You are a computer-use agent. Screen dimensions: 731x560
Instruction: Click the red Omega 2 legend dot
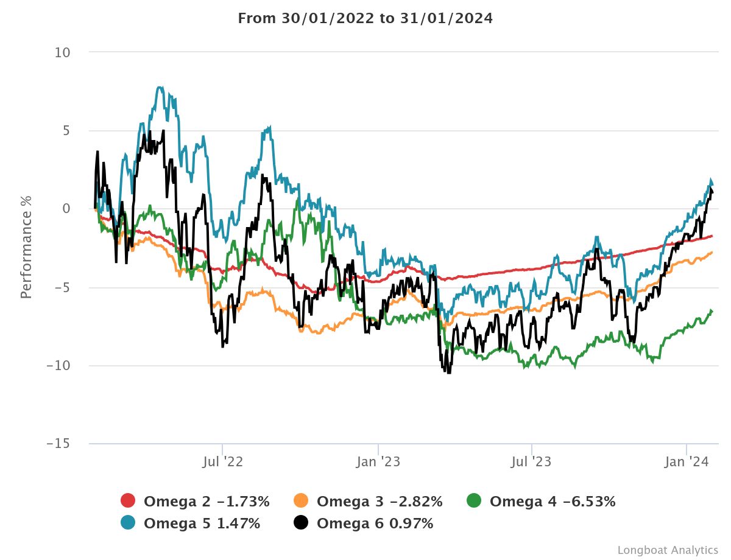pyautogui.click(x=128, y=502)
